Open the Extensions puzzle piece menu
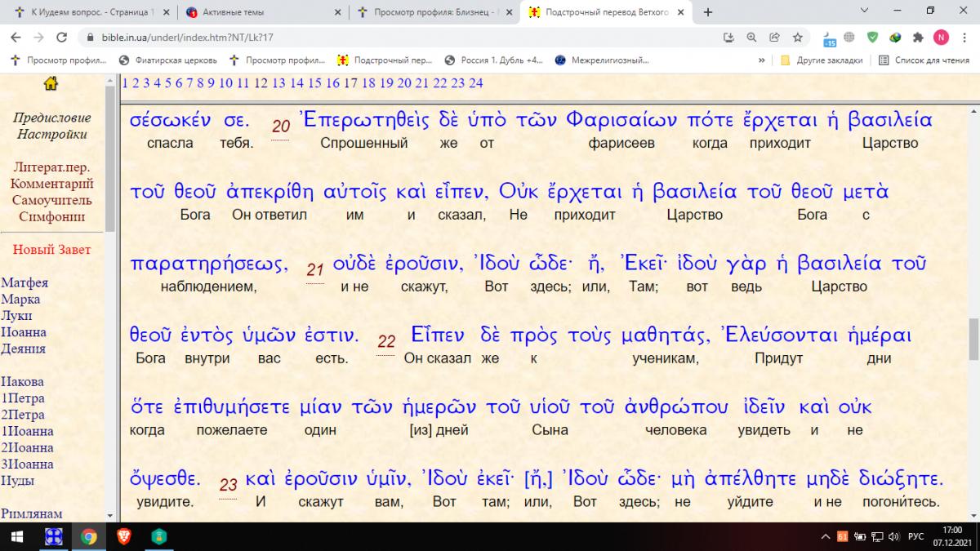This screenshot has width=980, height=551. (918, 38)
